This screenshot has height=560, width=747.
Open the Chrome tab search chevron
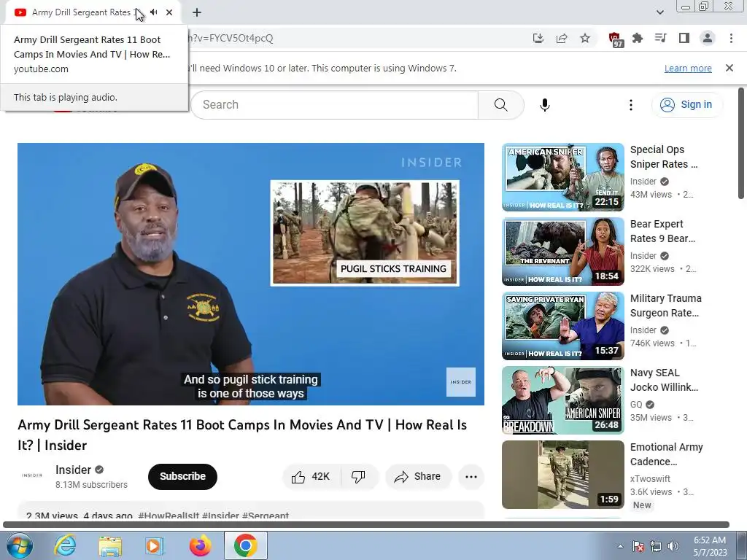659,12
